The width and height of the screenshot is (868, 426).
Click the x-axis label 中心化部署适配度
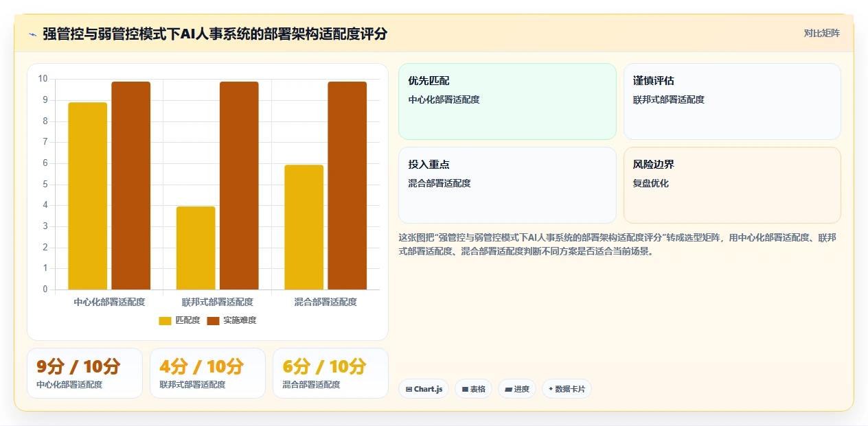point(109,302)
